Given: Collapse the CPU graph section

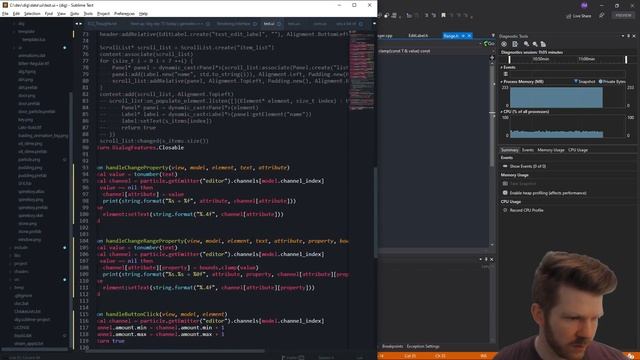Looking at the screenshot, I should [x=502, y=111].
